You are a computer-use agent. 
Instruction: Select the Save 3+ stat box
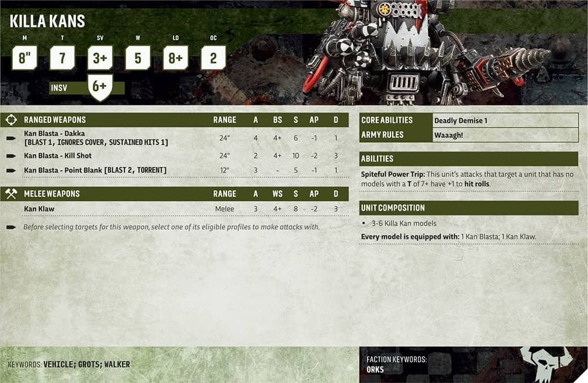(x=100, y=58)
